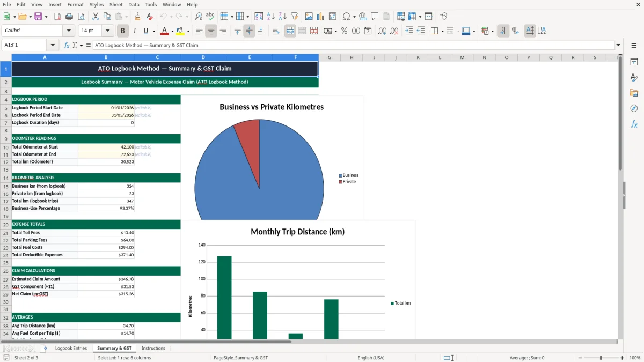Run the Spelling check icon

tap(210, 17)
